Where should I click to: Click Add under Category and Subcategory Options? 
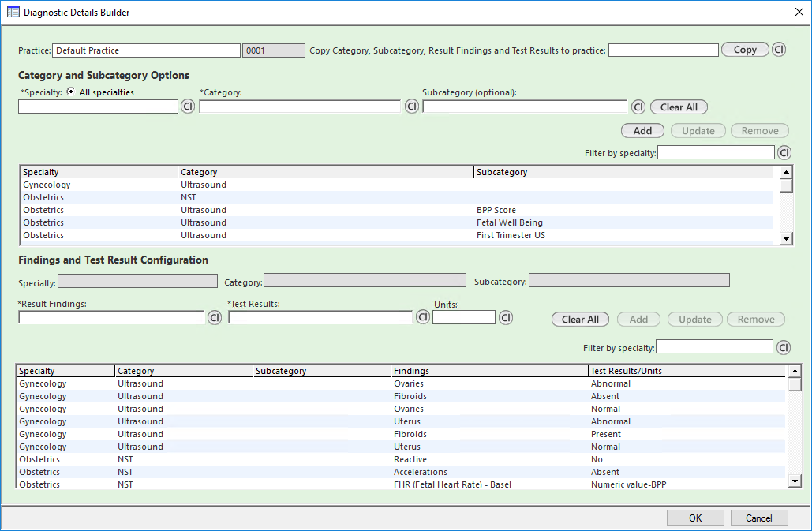(642, 131)
